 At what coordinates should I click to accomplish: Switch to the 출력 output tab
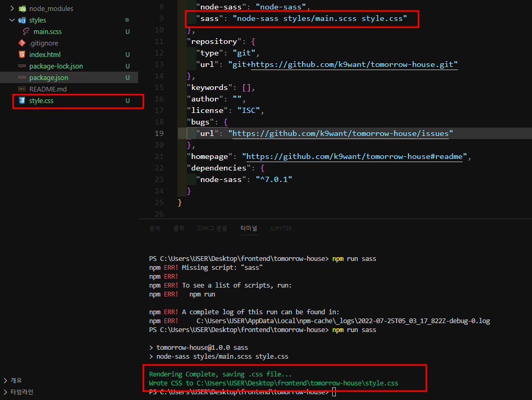point(179,228)
